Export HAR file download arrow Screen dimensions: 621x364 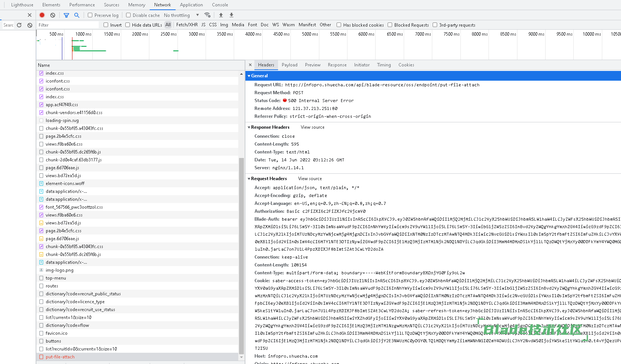tap(232, 15)
